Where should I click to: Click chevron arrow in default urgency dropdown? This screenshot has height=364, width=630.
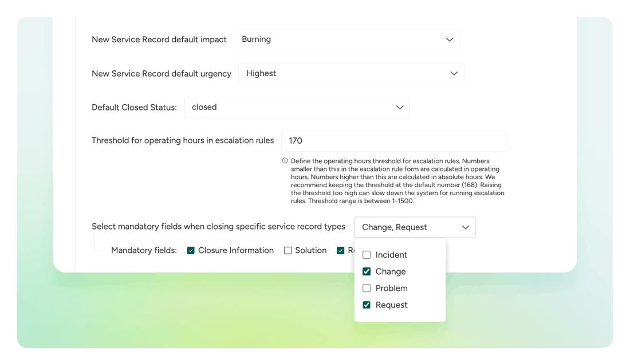(454, 73)
